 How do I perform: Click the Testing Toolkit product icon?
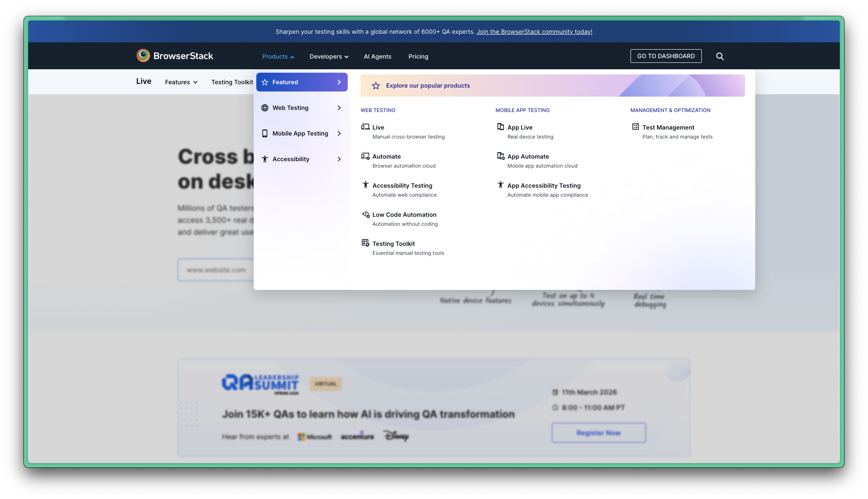[365, 243]
